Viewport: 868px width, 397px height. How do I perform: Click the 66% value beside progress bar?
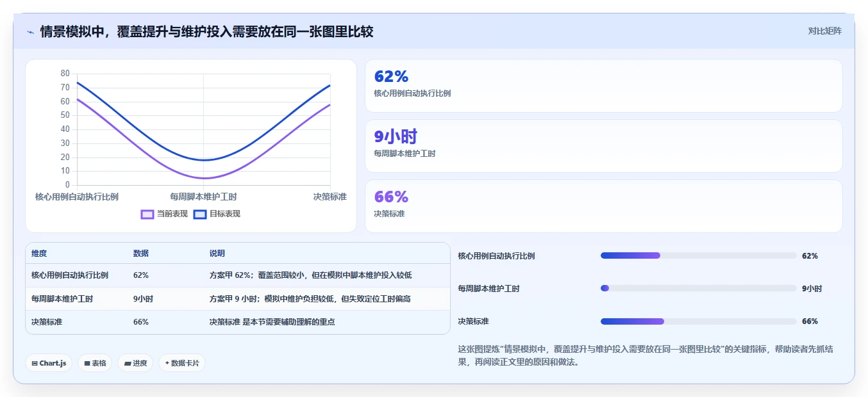(x=810, y=321)
